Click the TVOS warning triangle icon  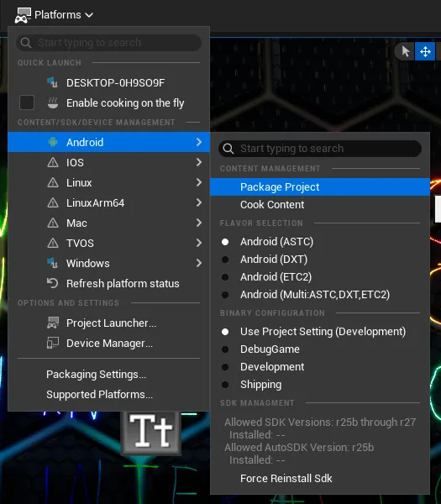pos(53,243)
